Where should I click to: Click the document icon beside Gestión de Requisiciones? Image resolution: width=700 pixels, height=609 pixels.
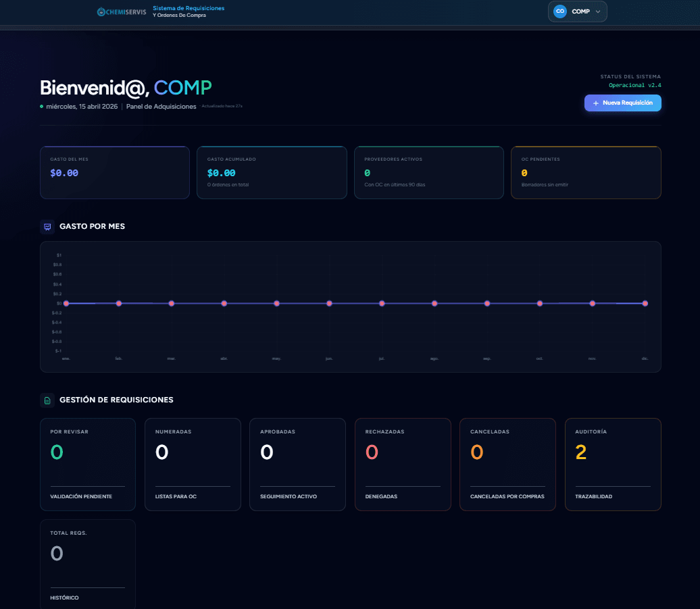(x=47, y=400)
